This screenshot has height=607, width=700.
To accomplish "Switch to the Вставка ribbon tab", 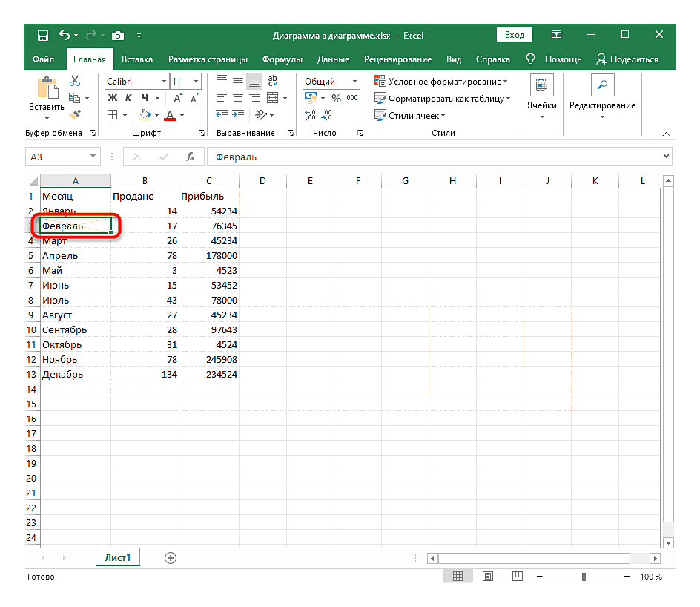I will pyautogui.click(x=137, y=59).
